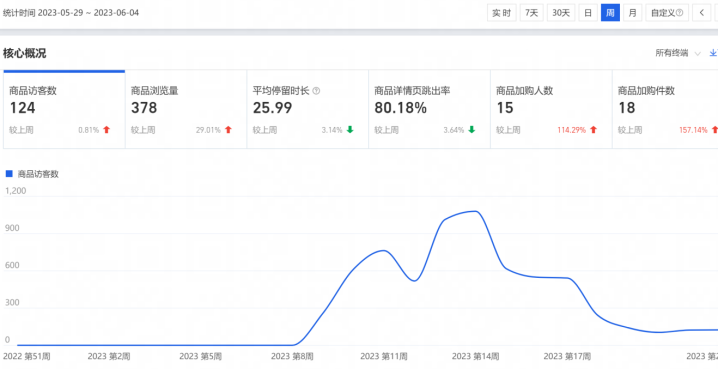Select the 月 period tab

point(632,13)
